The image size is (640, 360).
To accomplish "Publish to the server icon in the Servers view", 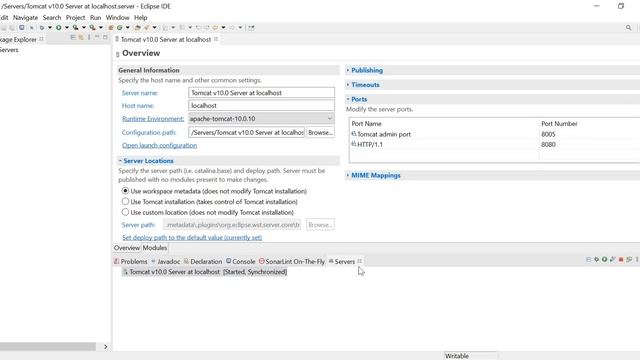I will click(x=629, y=260).
